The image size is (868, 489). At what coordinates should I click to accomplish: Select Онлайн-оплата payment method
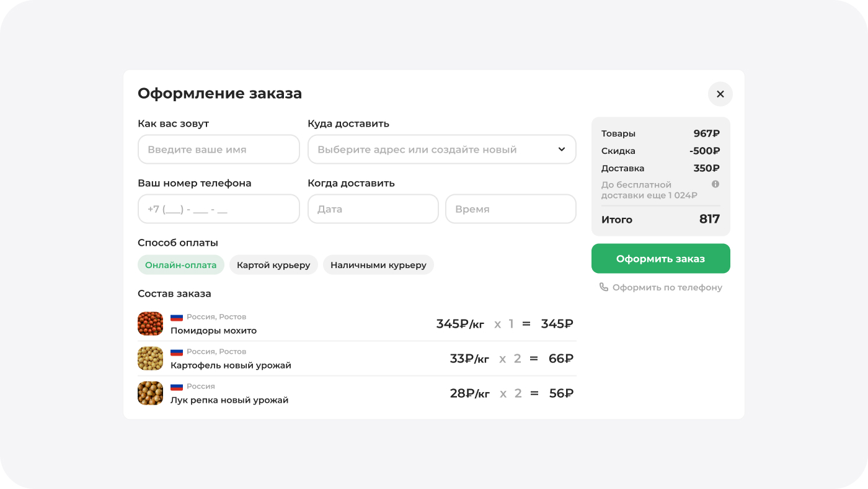(180, 265)
